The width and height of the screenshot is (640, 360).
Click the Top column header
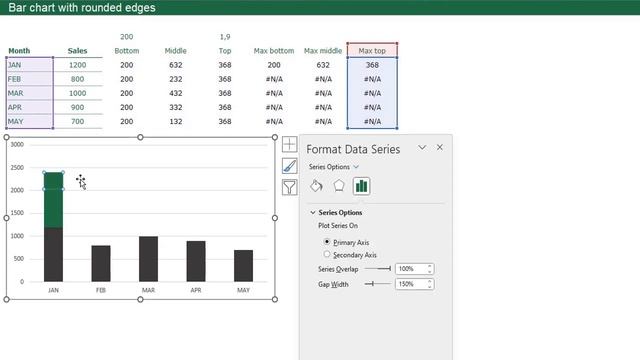225,51
